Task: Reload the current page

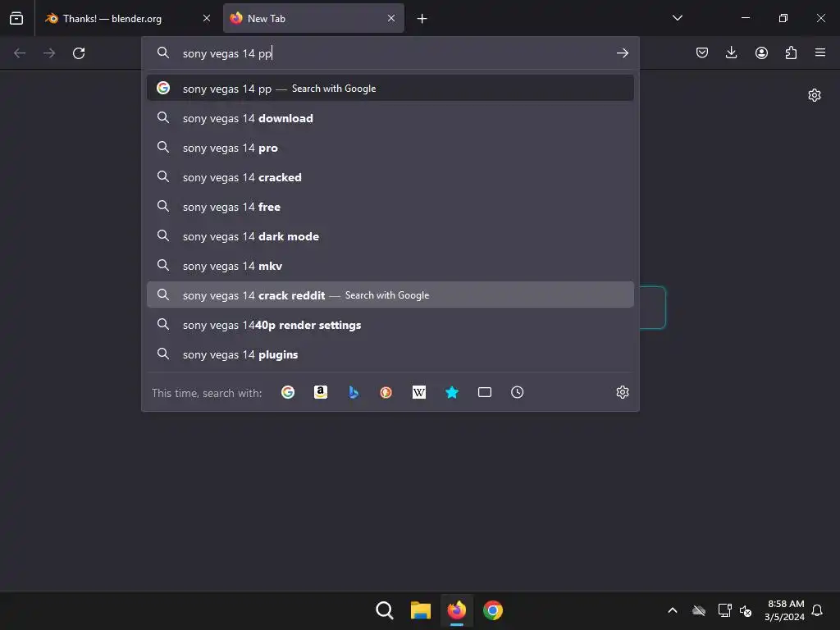Action: [79, 53]
